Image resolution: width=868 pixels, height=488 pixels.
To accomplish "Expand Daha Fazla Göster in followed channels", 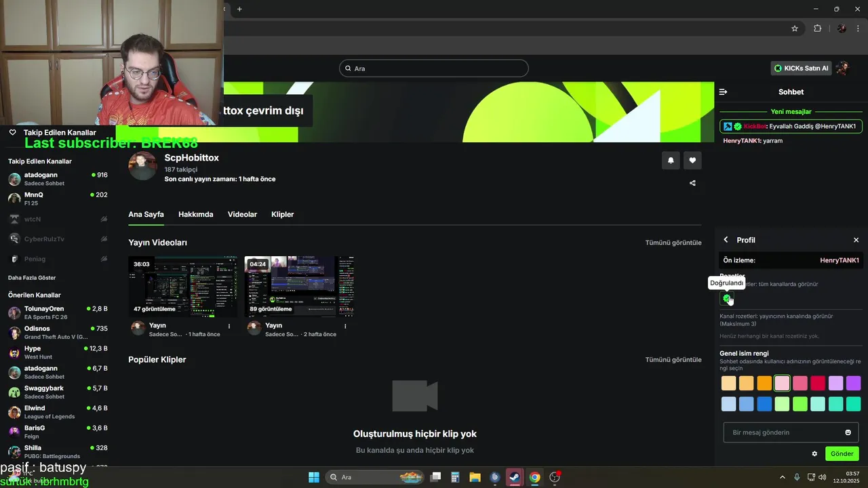I will pyautogui.click(x=32, y=278).
